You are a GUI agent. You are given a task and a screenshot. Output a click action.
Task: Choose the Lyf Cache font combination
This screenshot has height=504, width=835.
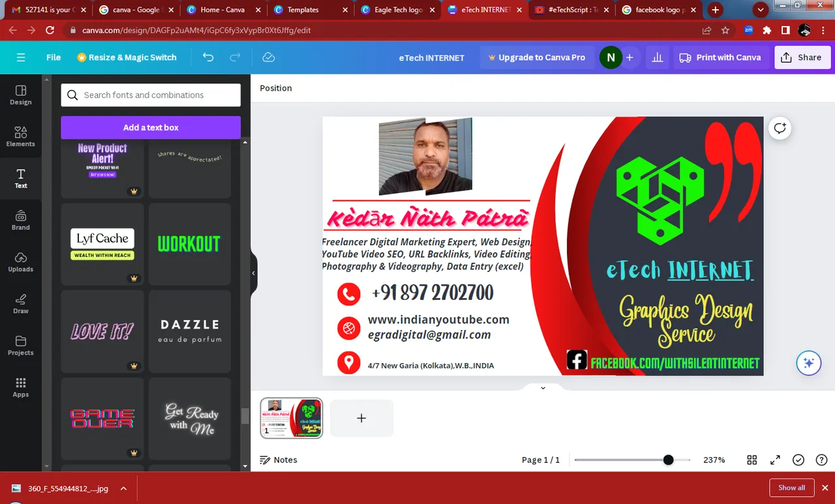(102, 244)
